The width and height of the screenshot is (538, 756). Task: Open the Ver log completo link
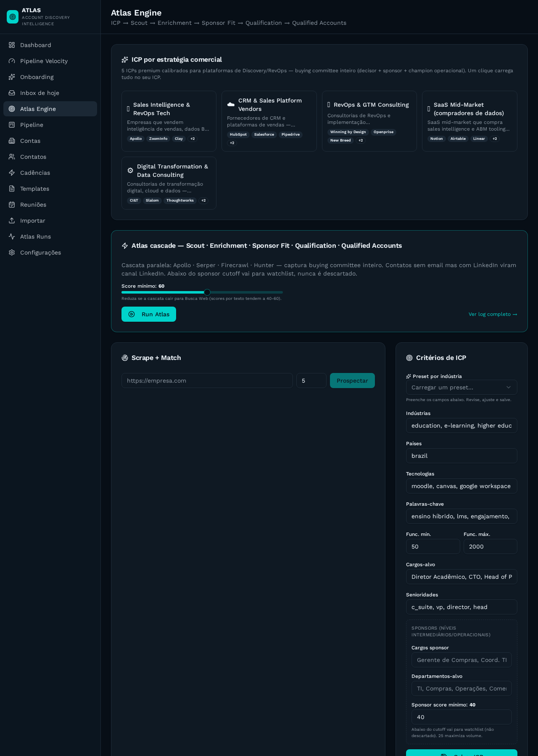pyautogui.click(x=493, y=314)
